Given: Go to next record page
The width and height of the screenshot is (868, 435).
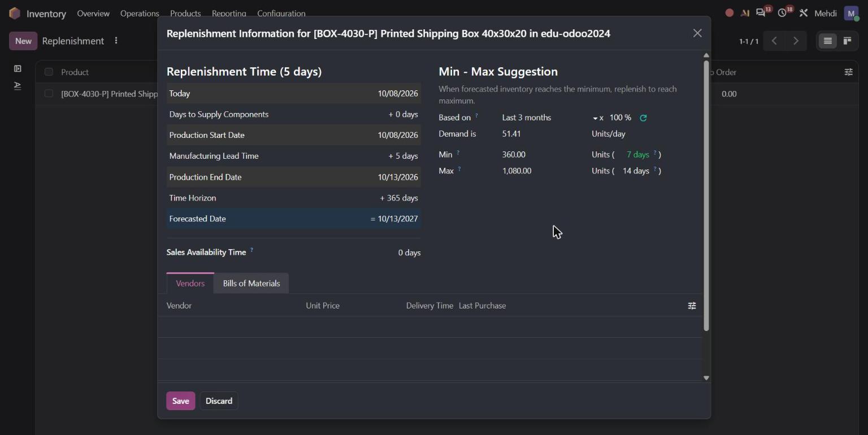Looking at the screenshot, I should click(x=796, y=41).
